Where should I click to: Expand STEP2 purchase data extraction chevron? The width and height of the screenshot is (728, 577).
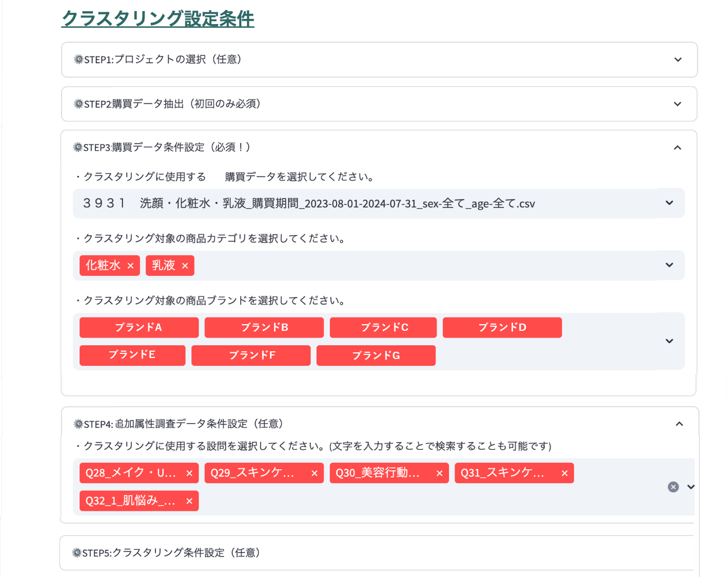pyautogui.click(x=678, y=104)
